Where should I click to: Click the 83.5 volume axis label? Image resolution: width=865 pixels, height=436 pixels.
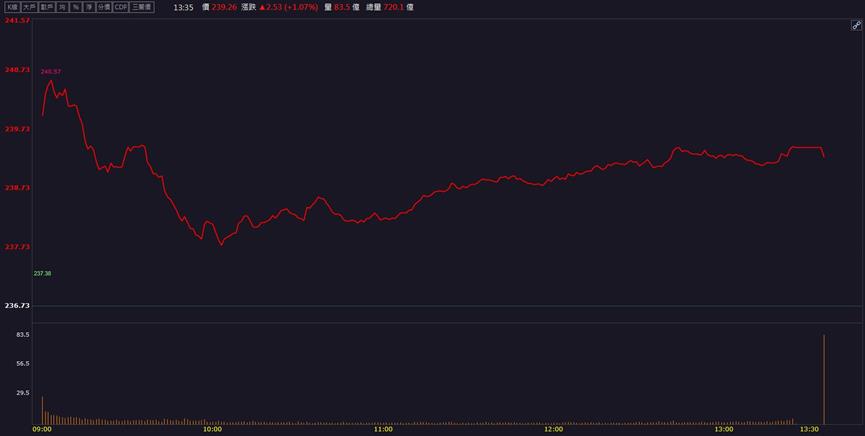click(x=23, y=335)
